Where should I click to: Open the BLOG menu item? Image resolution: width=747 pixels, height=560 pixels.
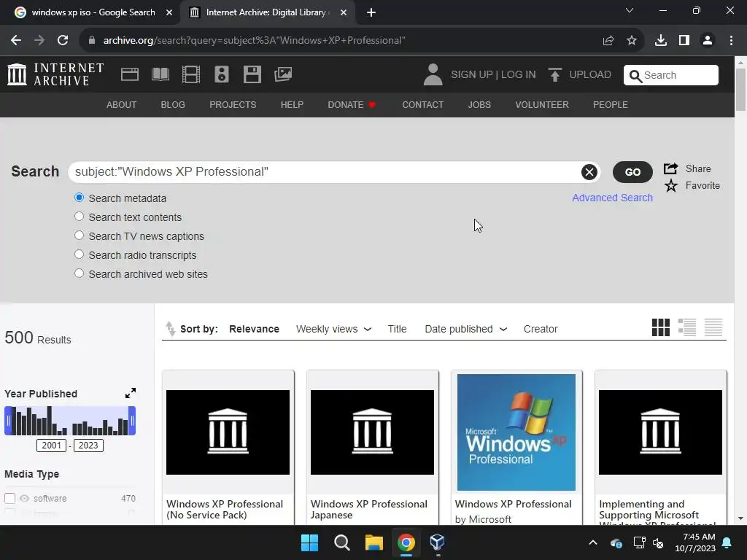[x=173, y=105]
